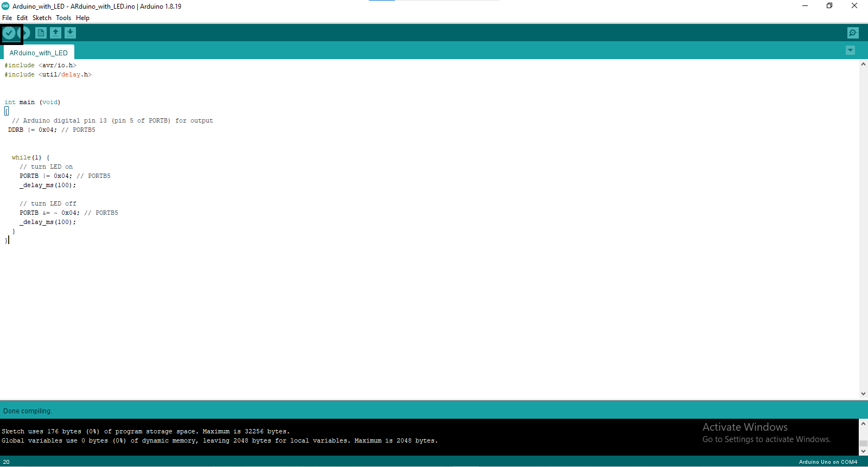The width and height of the screenshot is (868, 467).
Task: Click 'Arduino Uno on COM4' board status
Action: (x=828, y=462)
